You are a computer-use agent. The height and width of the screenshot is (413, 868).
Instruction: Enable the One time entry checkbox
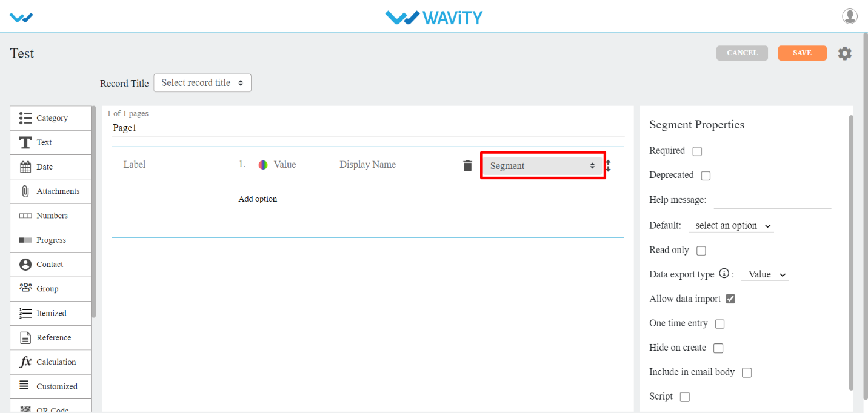(719, 324)
